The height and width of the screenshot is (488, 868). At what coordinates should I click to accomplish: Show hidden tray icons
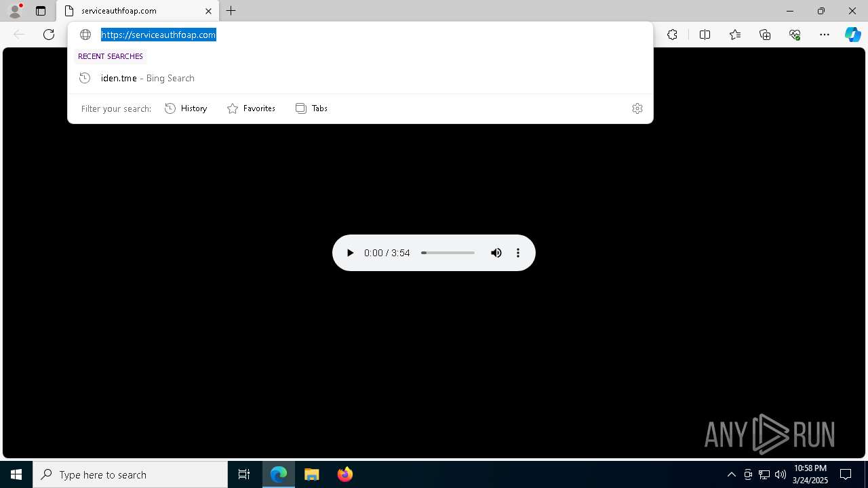[731, 474]
